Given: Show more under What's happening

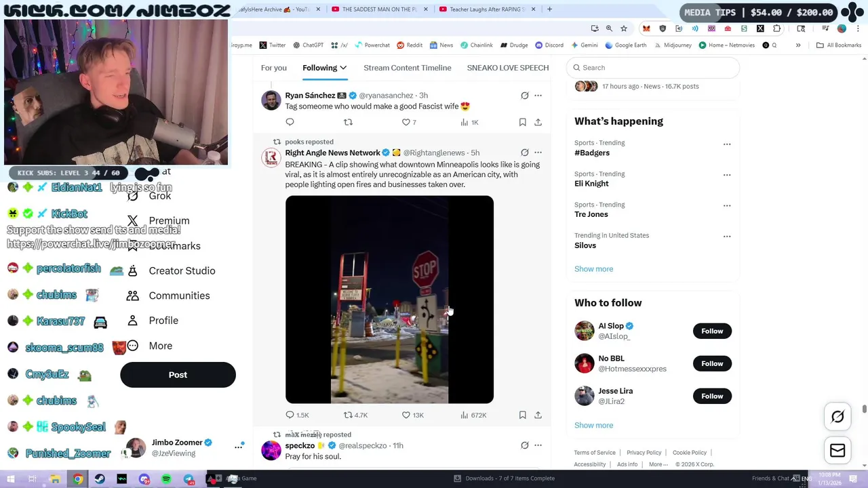Looking at the screenshot, I should pos(593,269).
